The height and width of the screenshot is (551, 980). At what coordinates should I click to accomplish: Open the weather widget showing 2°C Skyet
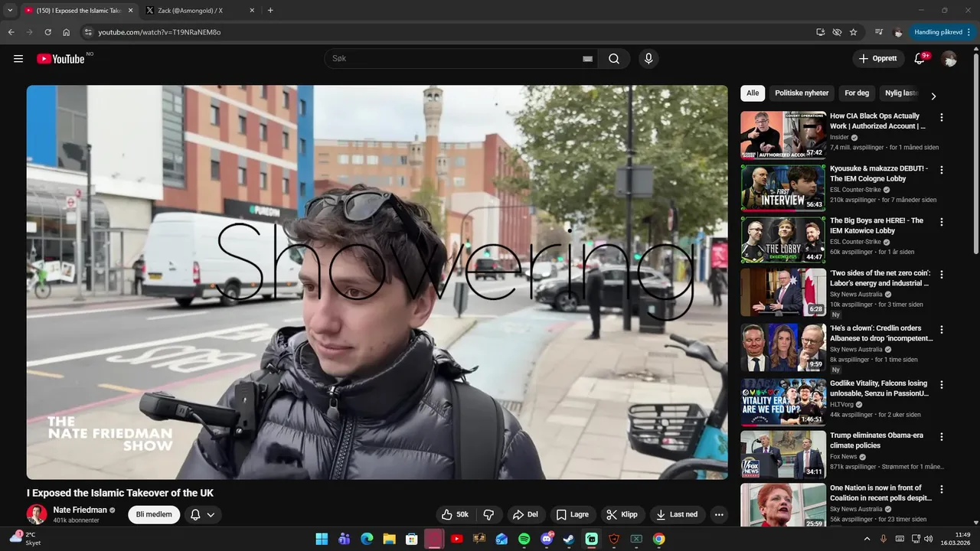click(26, 539)
